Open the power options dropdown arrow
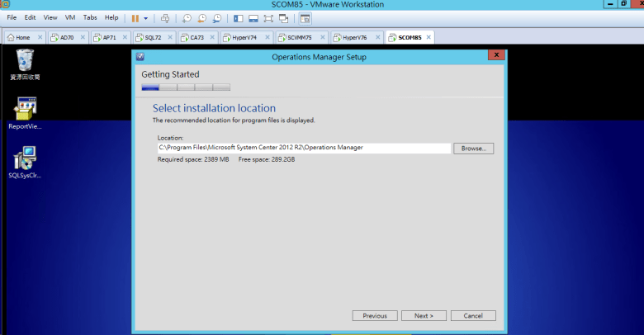The width and height of the screenshot is (644, 335). [146, 17]
